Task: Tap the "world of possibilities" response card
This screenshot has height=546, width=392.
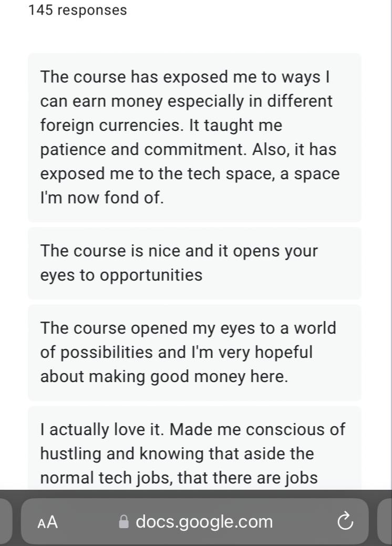Action: [x=194, y=353]
